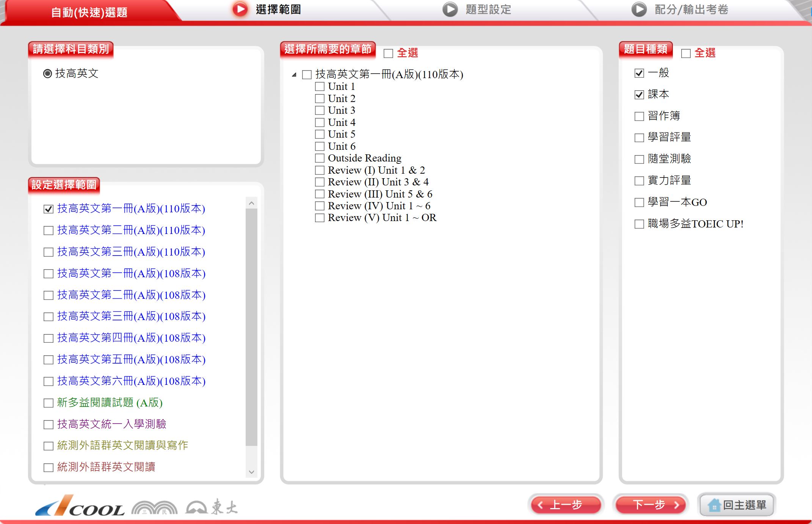This screenshot has height=524, width=812.
Task: Tick the 全選 checkbox for chapters
Action: pos(388,53)
